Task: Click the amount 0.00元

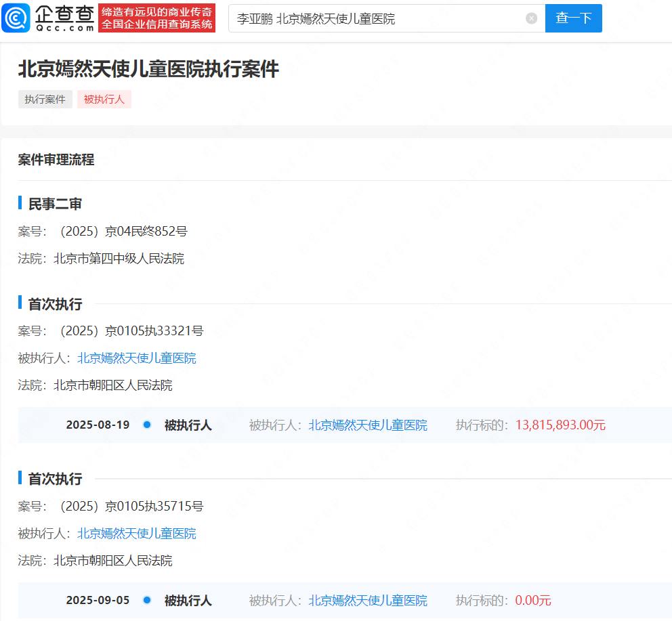Action: (533, 600)
